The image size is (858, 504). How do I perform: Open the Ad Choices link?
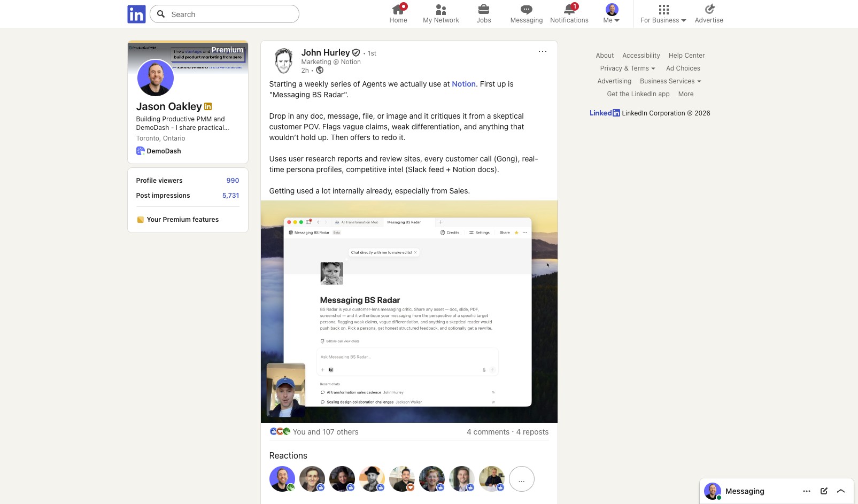683,68
